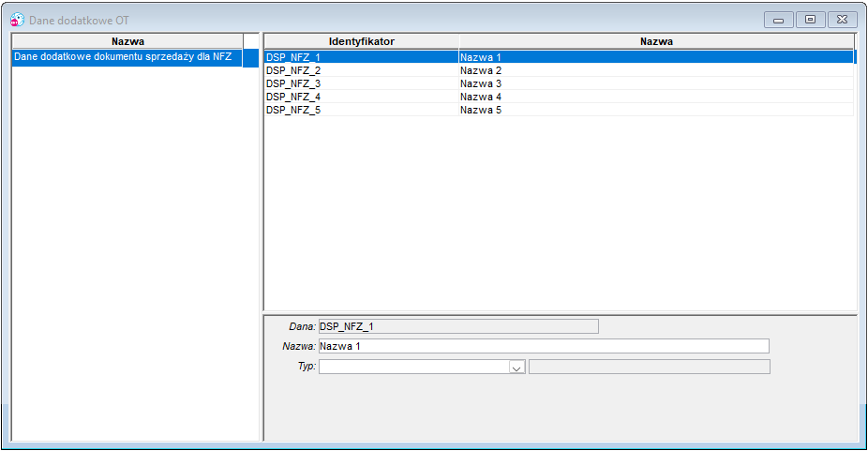This screenshot has width=868, height=451.
Task: Open the Typ dropdown arrow
Action: coord(516,367)
